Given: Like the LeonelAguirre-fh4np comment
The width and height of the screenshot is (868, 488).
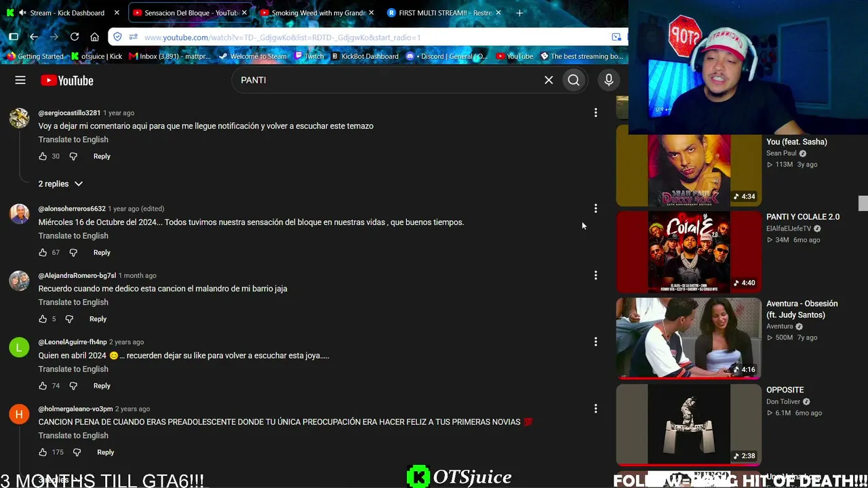Looking at the screenshot, I should click(x=43, y=386).
